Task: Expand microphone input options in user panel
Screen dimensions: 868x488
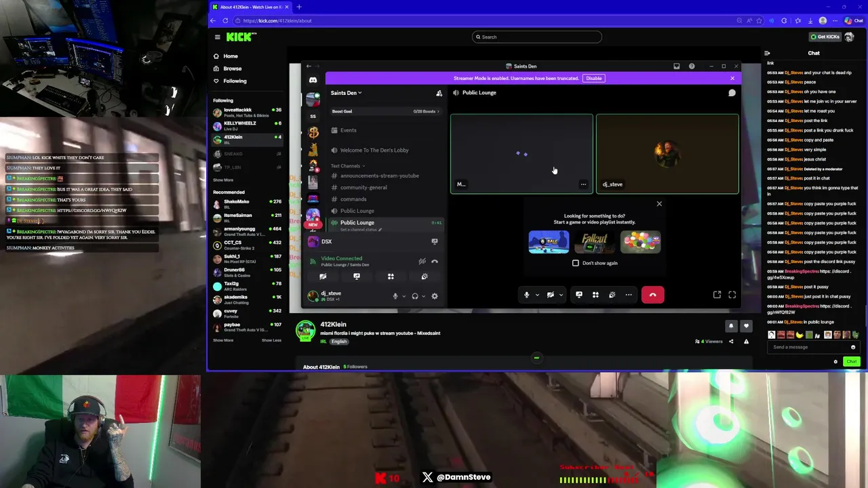Action: pos(403,296)
